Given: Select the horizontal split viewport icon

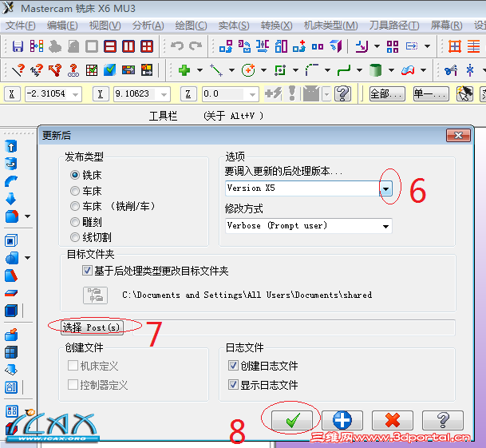Looking at the screenshot, I should point(110,46).
